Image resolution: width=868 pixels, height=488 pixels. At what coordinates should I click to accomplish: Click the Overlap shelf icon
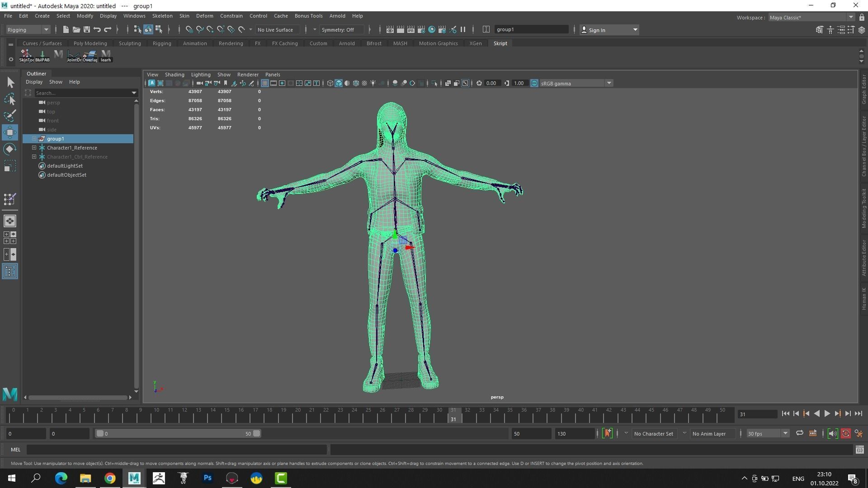pyautogui.click(x=90, y=56)
